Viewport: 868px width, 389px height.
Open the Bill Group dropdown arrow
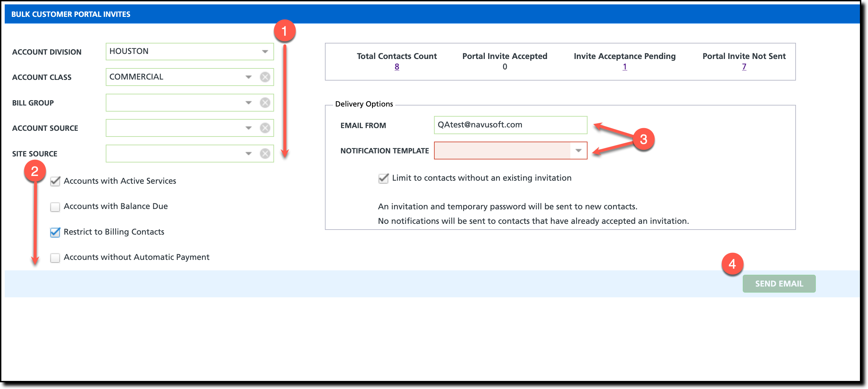tap(248, 102)
